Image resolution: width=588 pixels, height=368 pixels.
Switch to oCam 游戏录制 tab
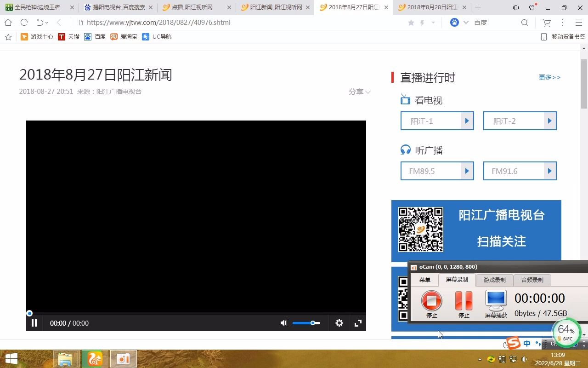click(494, 280)
